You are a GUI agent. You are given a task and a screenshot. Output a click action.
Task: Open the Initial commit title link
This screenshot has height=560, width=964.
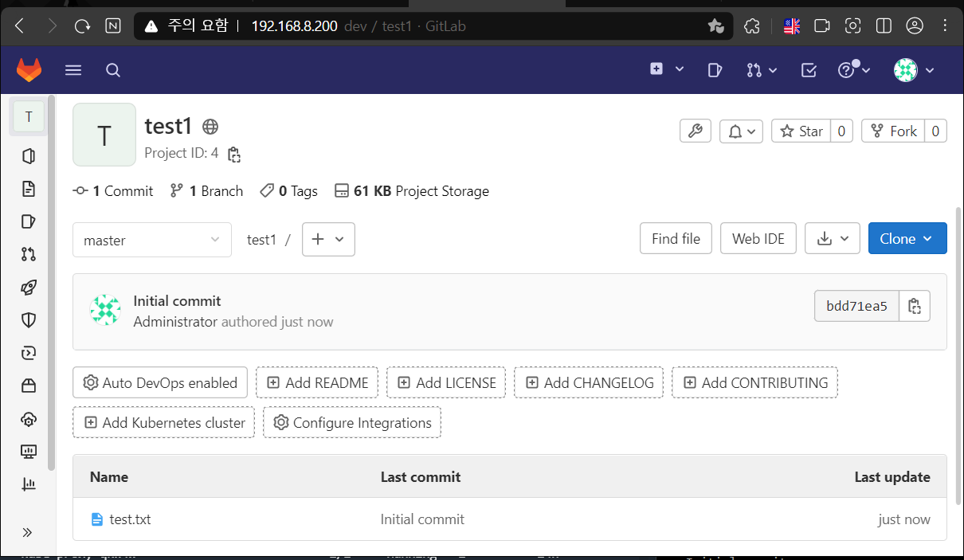(177, 301)
